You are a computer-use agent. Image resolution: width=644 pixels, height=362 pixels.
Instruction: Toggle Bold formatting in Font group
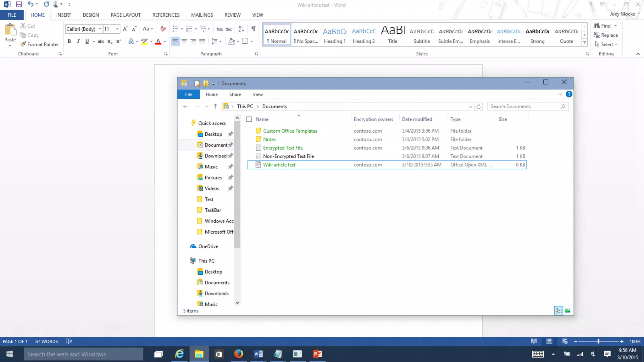(x=69, y=41)
